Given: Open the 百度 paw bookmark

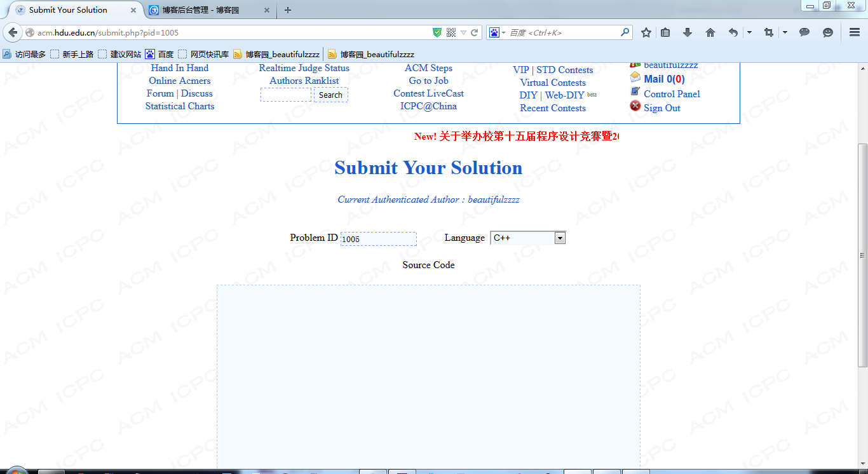Looking at the screenshot, I should click(x=159, y=55).
